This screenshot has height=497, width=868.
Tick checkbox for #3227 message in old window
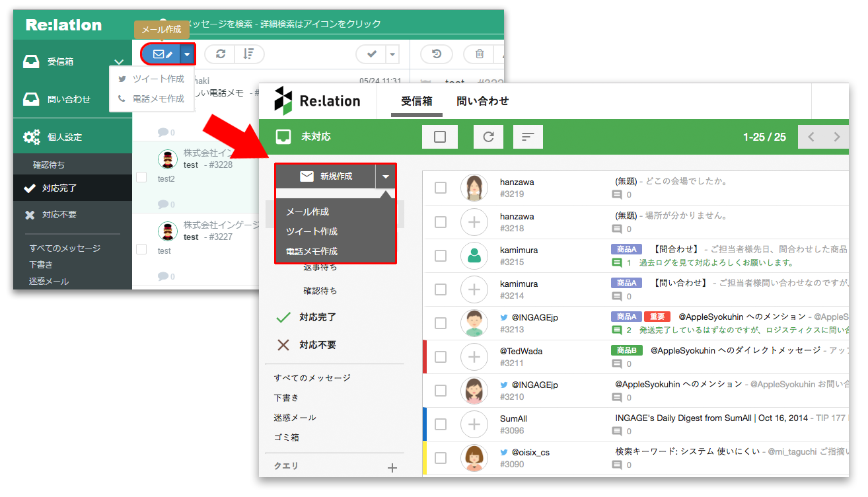click(141, 249)
